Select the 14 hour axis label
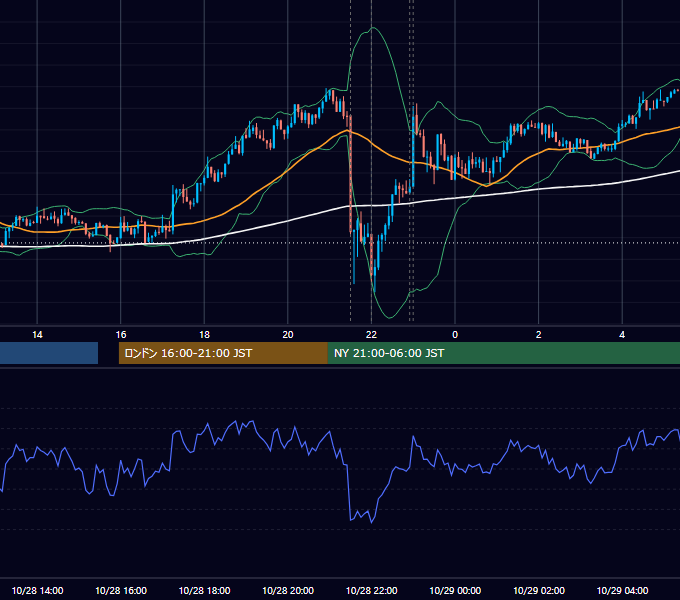680x600 pixels. pyautogui.click(x=37, y=335)
